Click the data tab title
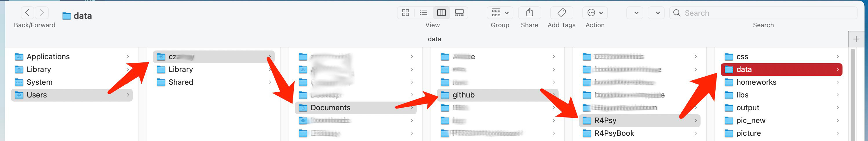Image resolution: width=868 pixels, height=141 pixels. [x=434, y=39]
